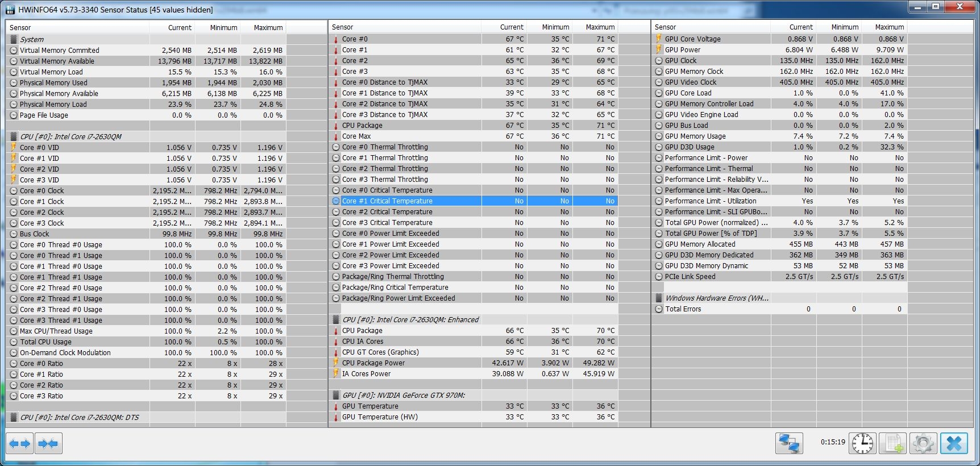980x466 pixels.
Task: Click the circle icon beside Virtual Memory Commited
Action: click(14, 51)
